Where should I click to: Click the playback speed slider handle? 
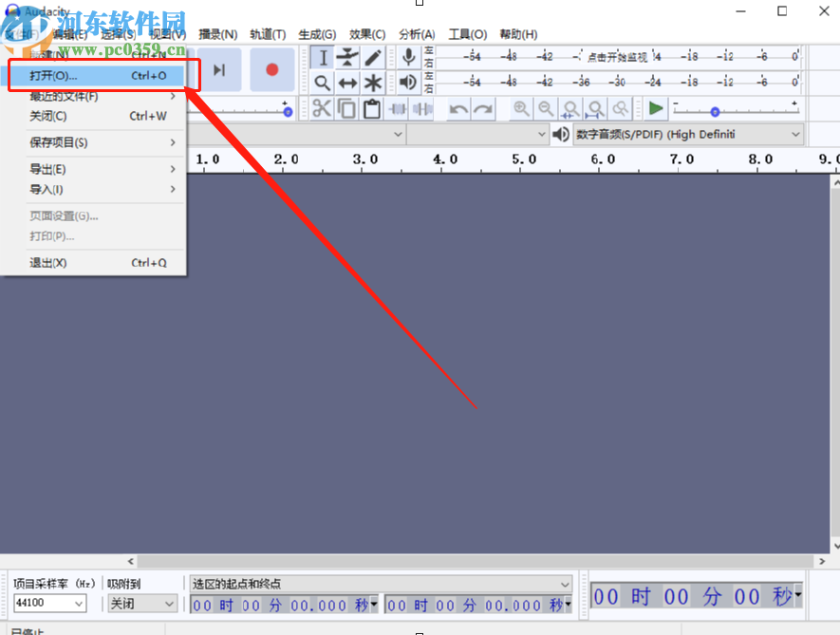(715, 112)
